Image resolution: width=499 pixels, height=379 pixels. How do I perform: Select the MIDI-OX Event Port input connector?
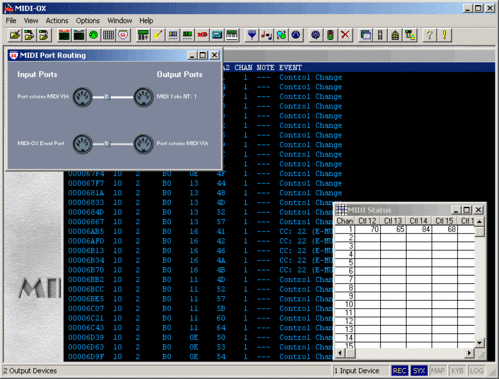pyautogui.click(x=82, y=144)
